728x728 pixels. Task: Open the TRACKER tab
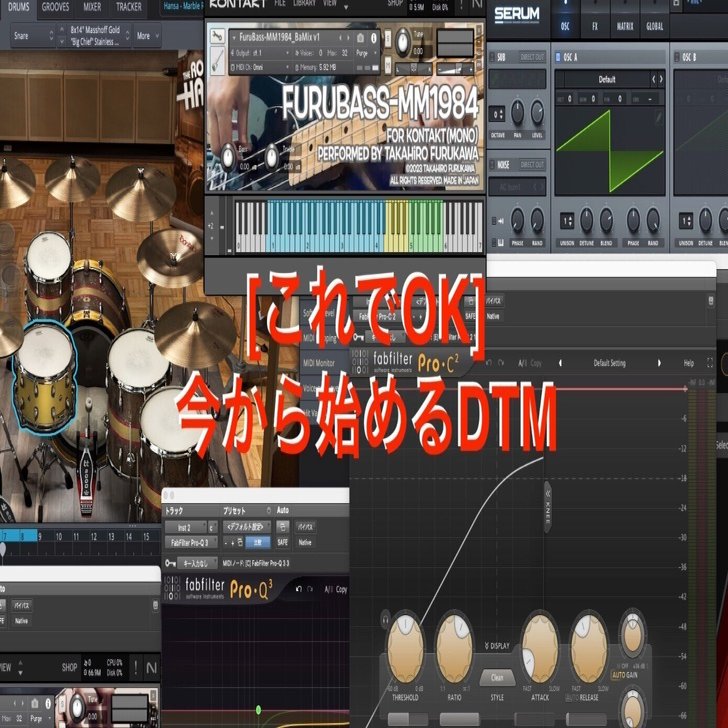[129, 7]
